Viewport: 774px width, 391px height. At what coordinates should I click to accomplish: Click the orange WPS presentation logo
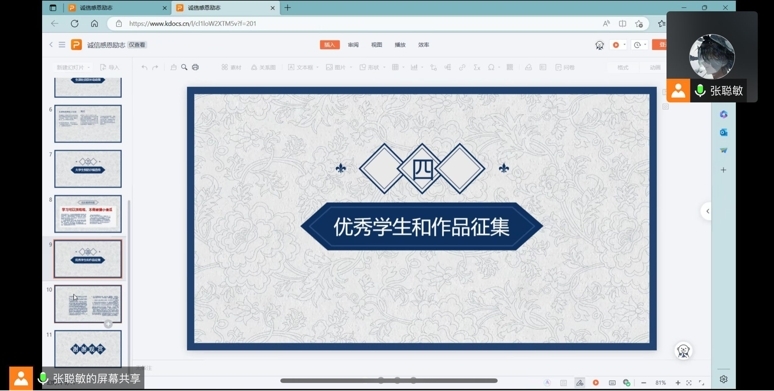pos(76,44)
